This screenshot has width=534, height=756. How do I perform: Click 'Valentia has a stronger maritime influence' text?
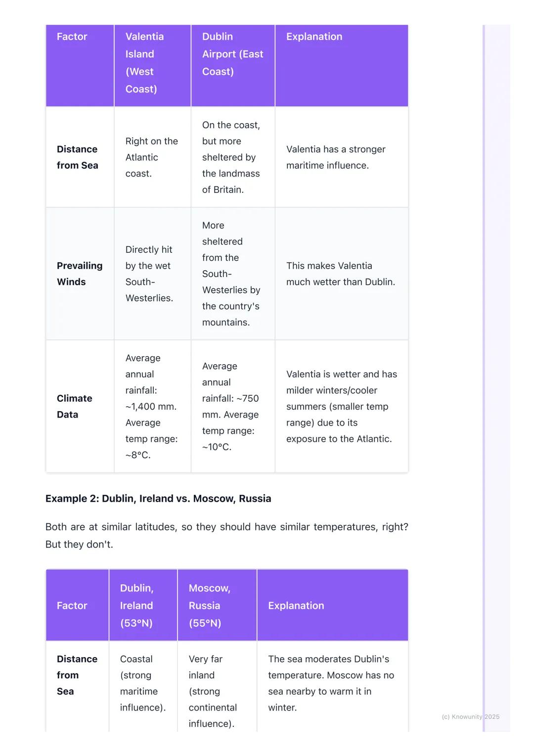coord(335,157)
